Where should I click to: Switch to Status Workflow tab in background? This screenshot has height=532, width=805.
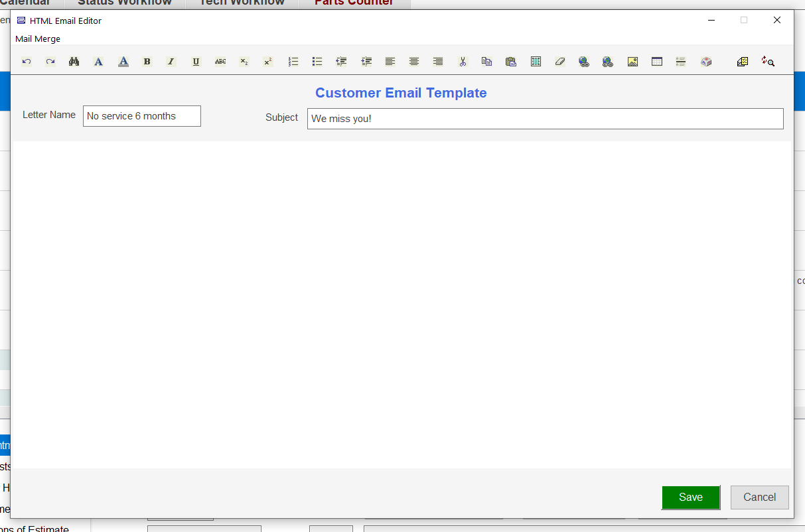tap(125, 3)
